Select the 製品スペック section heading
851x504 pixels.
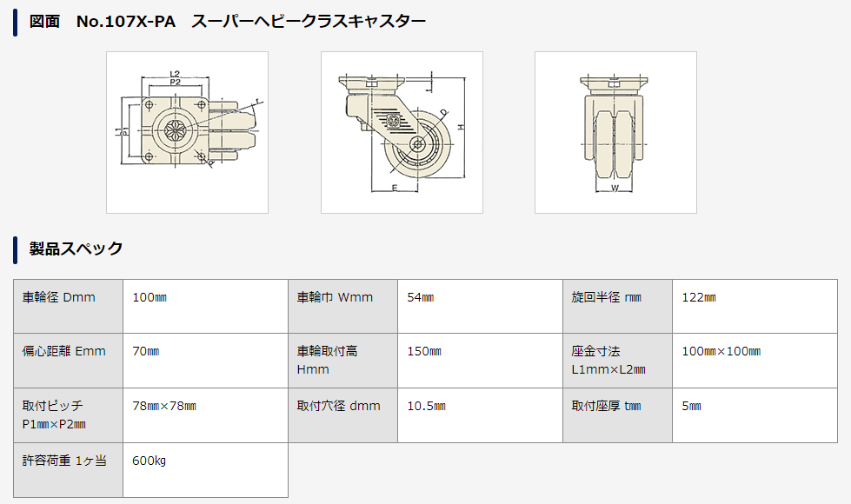pos(76,249)
